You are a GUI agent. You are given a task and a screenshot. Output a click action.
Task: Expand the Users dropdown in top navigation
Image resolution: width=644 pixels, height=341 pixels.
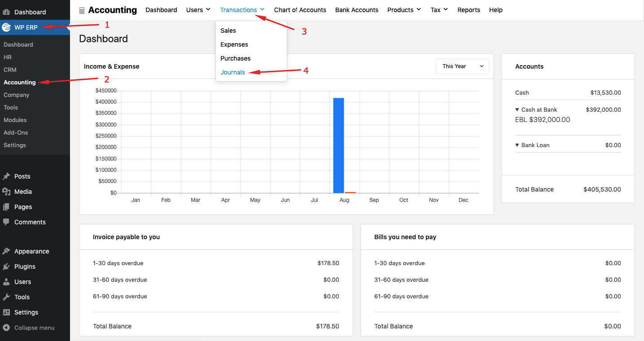coord(198,10)
